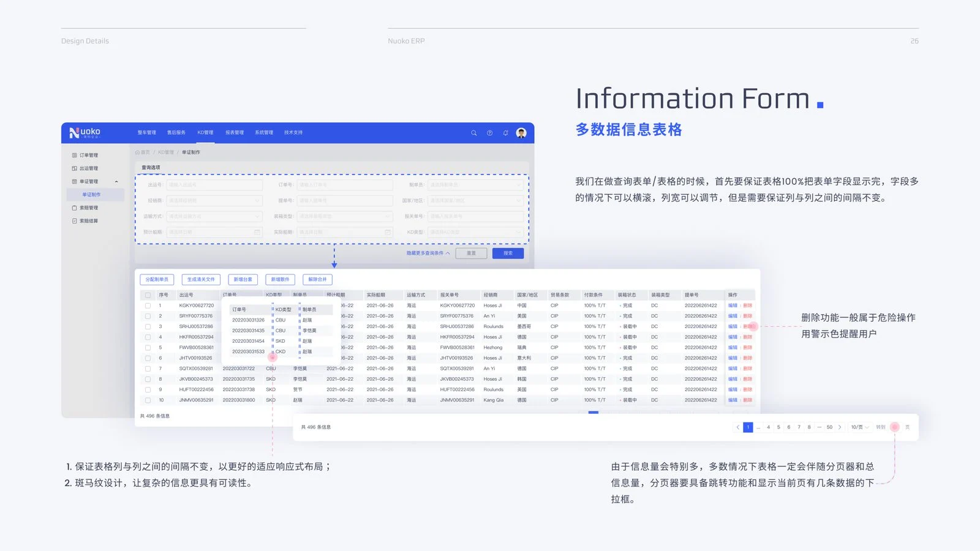The width and height of the screenshot is (980, 551).
Task: Click the 订单管理 sidebar icon
Action: click(74, 156)
